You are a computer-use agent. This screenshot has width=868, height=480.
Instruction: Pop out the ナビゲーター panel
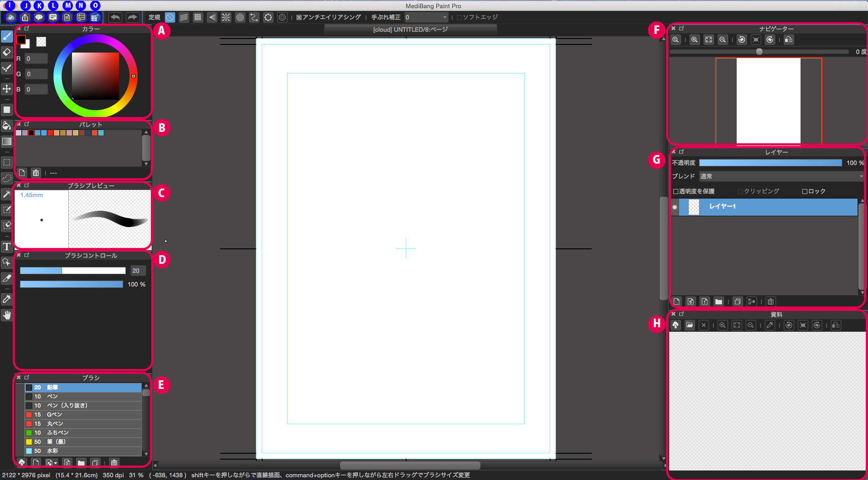681,29
